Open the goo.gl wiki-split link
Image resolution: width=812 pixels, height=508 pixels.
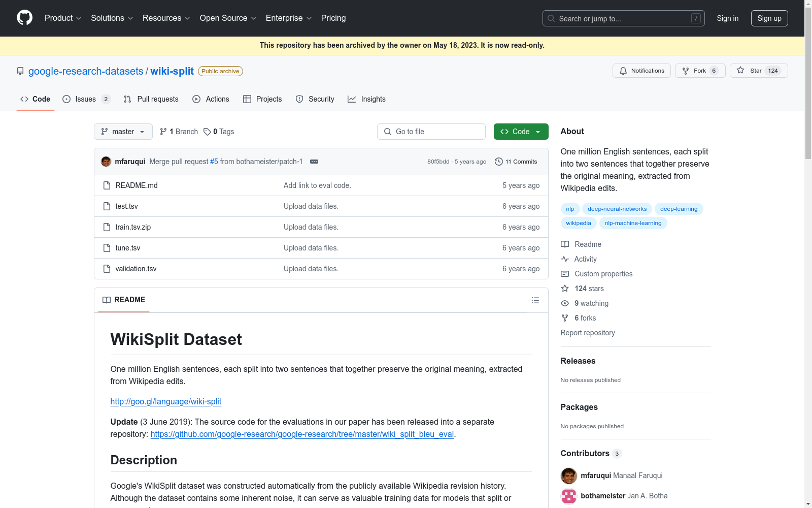pyautogui.click(x=166, y=401)
